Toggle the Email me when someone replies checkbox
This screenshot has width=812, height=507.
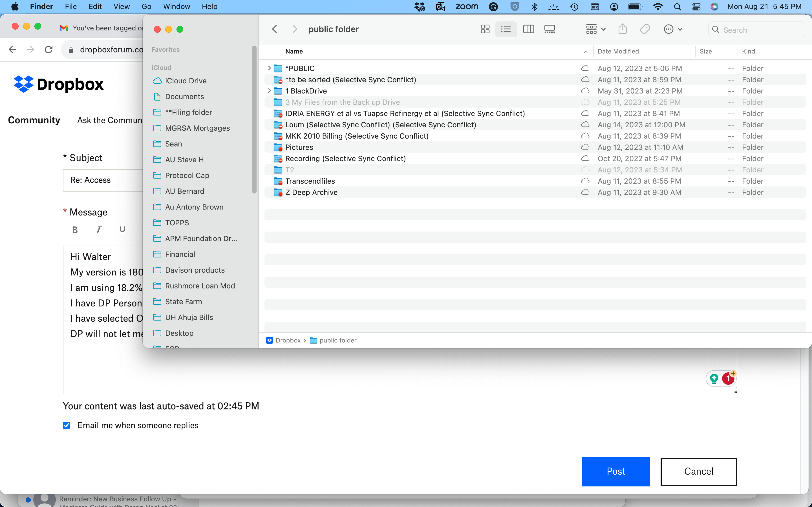coord(66,425)
